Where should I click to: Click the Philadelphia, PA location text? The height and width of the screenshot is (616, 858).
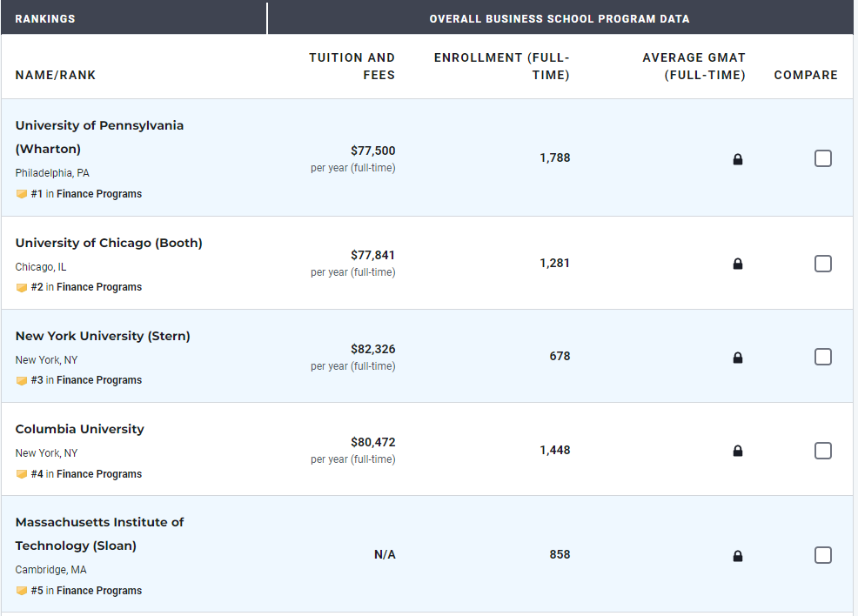pos(52,173)
